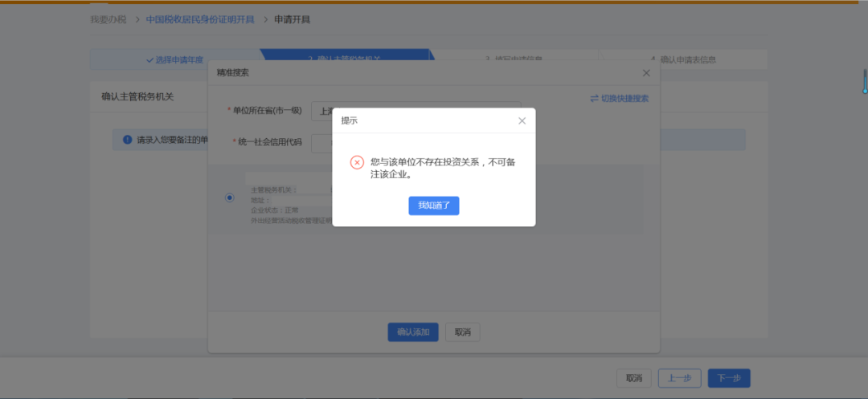Select the radio button for the listed enterprise
This screenshot has height=399, width=868.
(230, 197)
